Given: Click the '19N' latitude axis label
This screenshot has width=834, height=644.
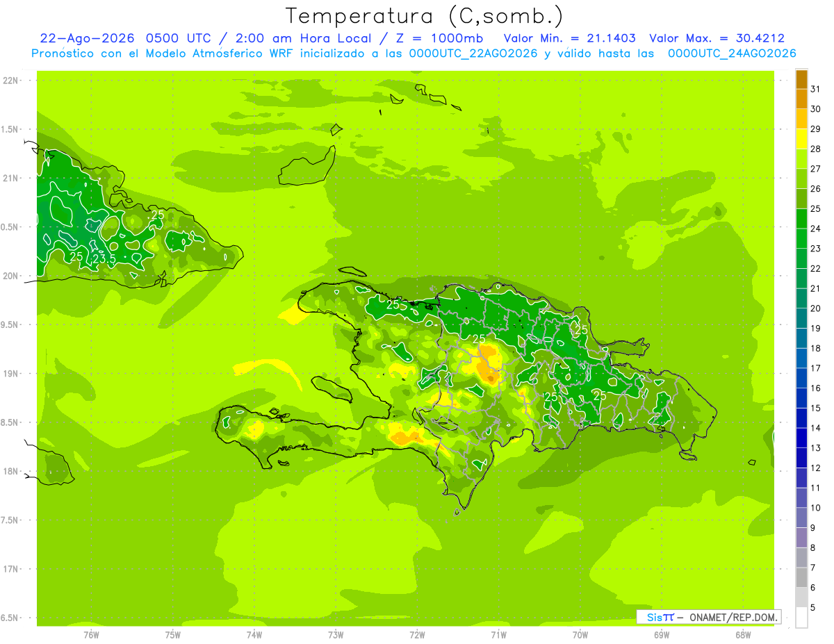Looking at the screenshot, I should click(12, 374).
